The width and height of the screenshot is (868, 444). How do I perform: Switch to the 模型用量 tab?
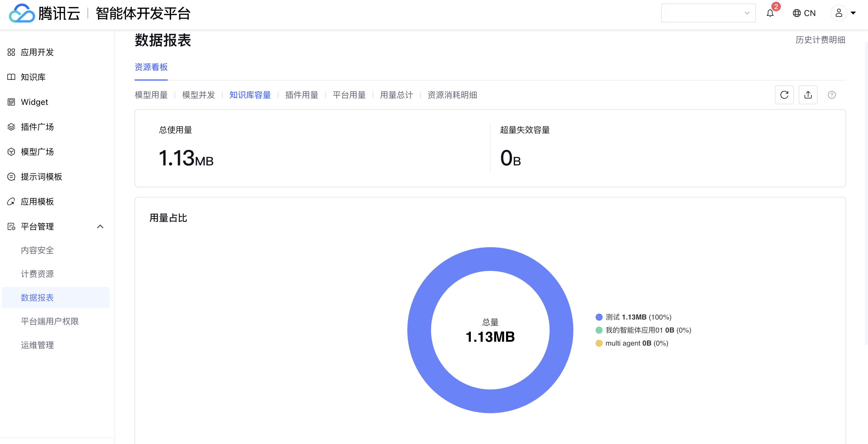tap(151, 95)
